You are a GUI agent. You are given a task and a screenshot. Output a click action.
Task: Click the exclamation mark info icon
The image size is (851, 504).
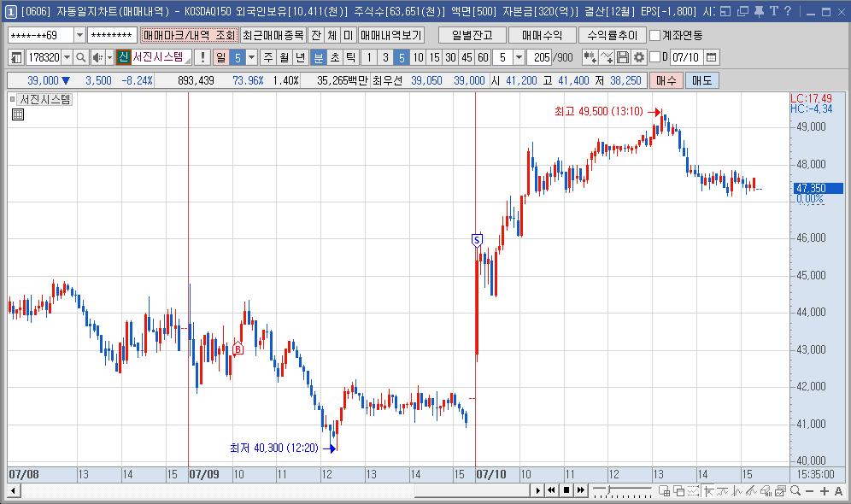202,57
